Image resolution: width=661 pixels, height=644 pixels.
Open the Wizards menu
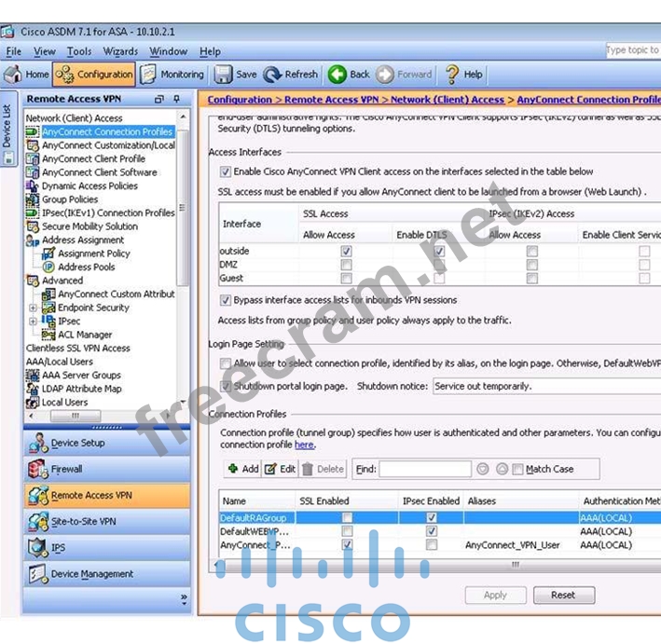pyautogui.click(x=120, y=51)
